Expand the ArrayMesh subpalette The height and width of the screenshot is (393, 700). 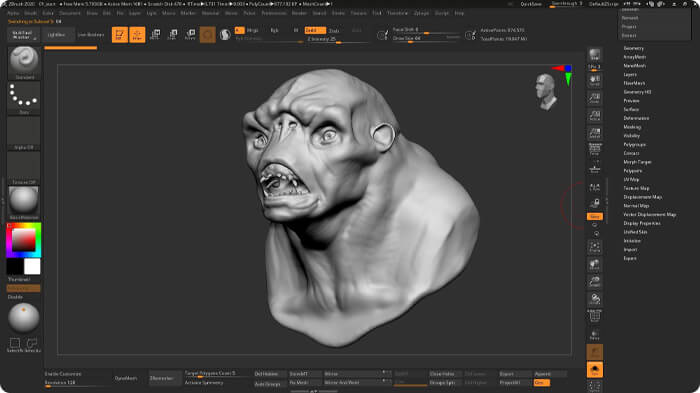tap(634, 57)
